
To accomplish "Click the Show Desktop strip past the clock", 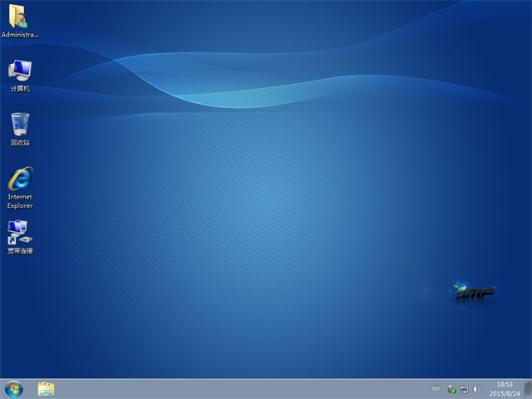I will [x=528, y=388].
